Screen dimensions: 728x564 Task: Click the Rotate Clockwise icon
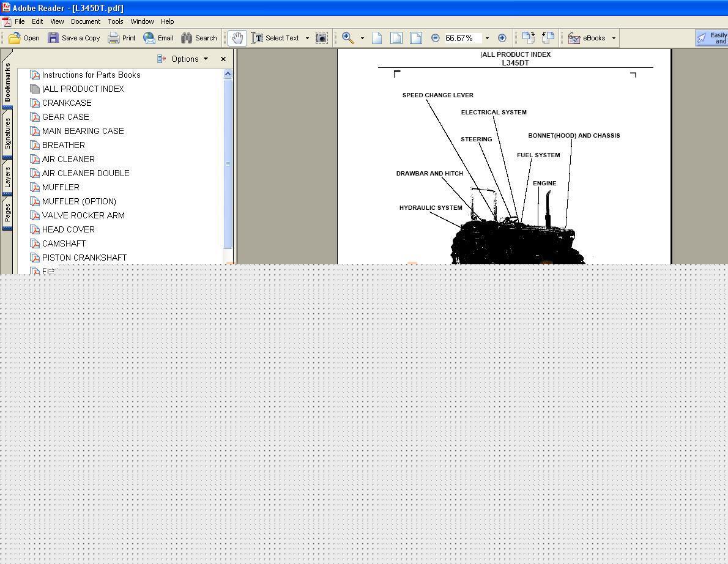point(529,38)
